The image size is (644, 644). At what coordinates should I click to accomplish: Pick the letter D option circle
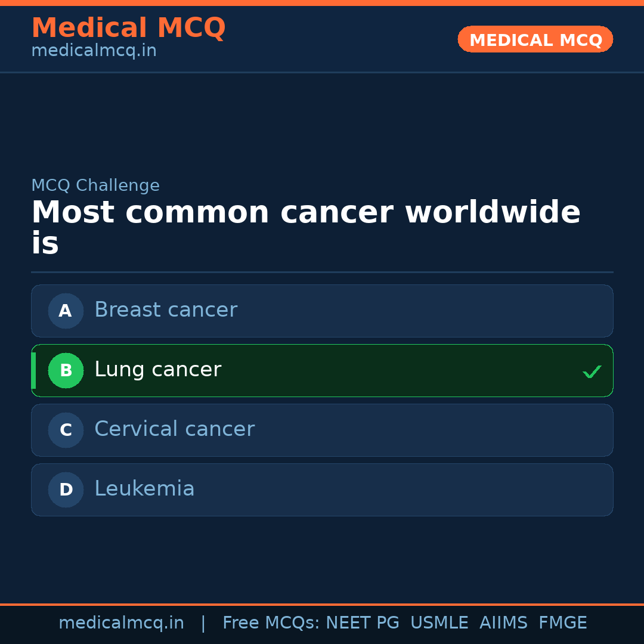66,490
